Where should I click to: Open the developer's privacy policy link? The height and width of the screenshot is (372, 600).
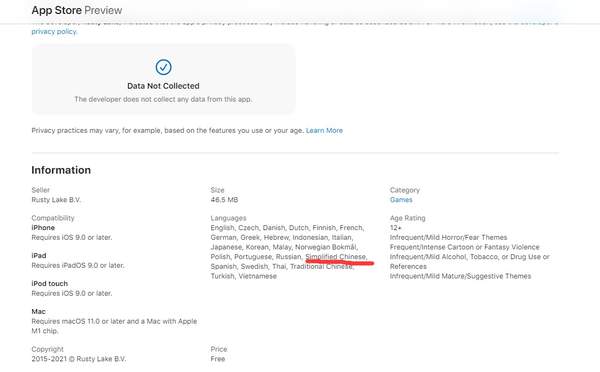point(54,31)
